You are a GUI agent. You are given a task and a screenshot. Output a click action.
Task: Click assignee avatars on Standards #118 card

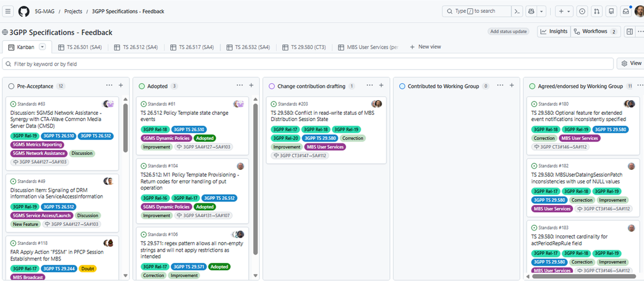108,243
